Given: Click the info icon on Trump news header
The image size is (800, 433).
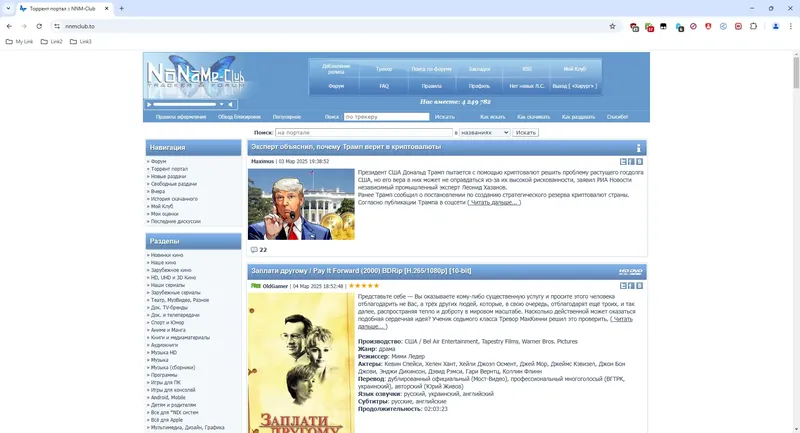Looking at the screenshot, I should pos(638,148).
